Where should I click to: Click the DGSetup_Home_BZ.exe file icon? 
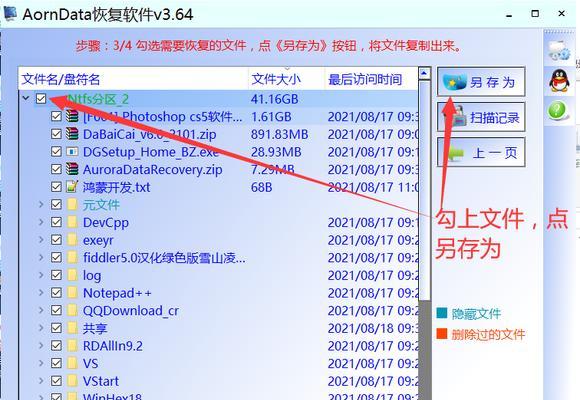pyautogui.click(x=72, y=152)
